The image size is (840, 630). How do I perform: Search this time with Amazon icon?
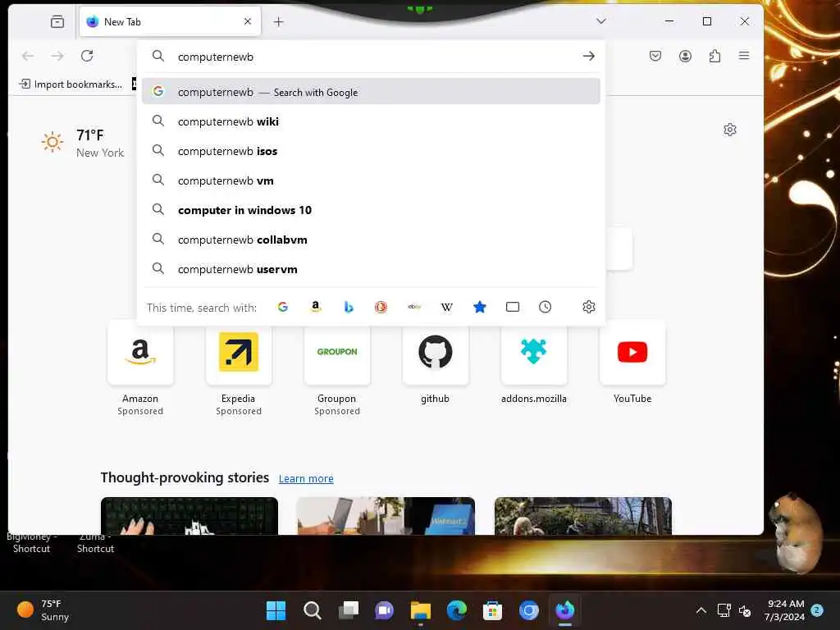[x=316, y=307]
